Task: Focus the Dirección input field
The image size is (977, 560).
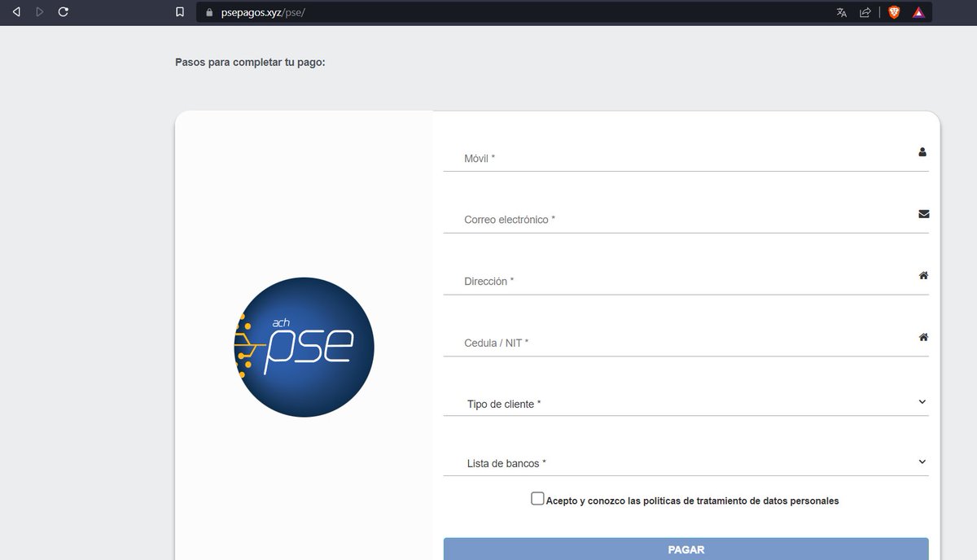Action: [x=686, y=281]
